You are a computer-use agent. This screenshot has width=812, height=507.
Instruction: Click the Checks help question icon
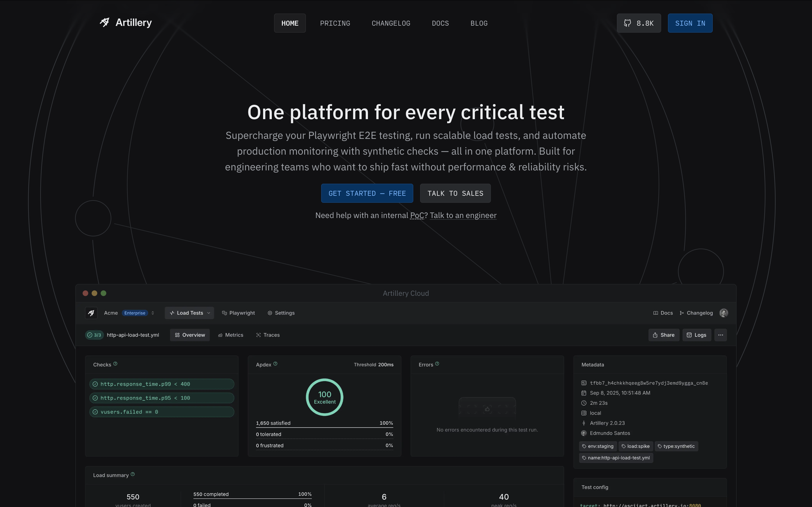coord(115,364)
